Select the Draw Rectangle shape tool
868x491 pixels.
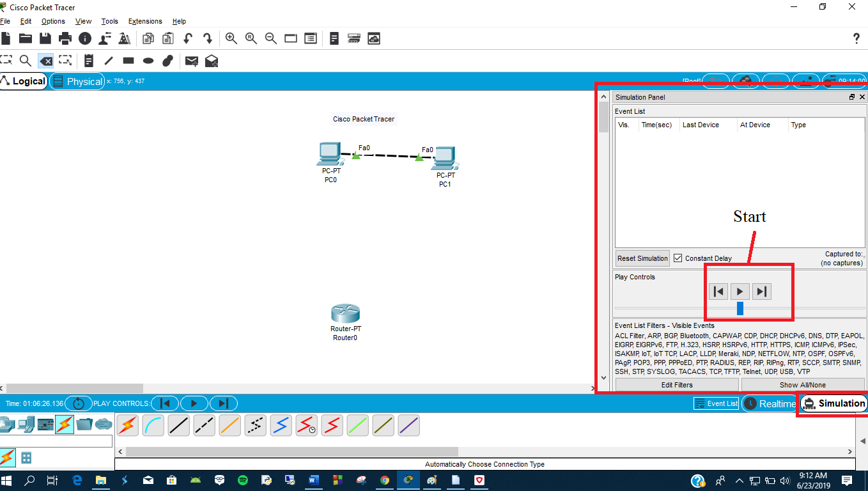[x=128, y=61]
